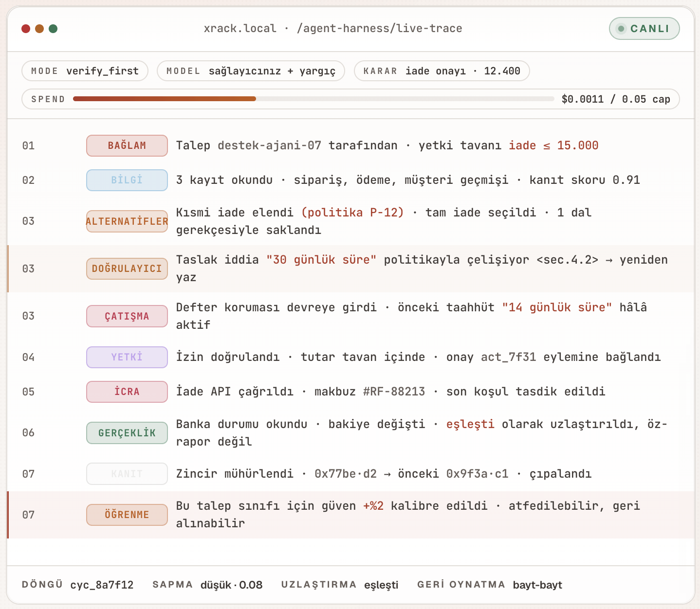Click the previous hash 0x9f3a·c1
Viewport: 700px width, 609px height.
[477, 474]
